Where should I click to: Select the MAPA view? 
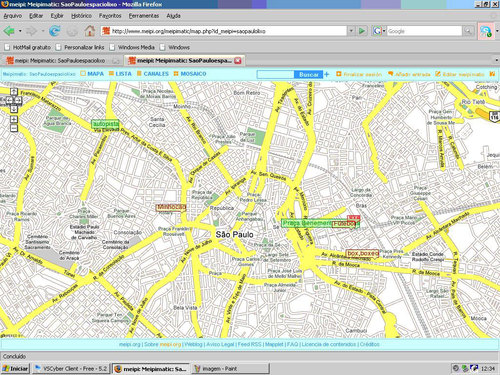[92, 74]
